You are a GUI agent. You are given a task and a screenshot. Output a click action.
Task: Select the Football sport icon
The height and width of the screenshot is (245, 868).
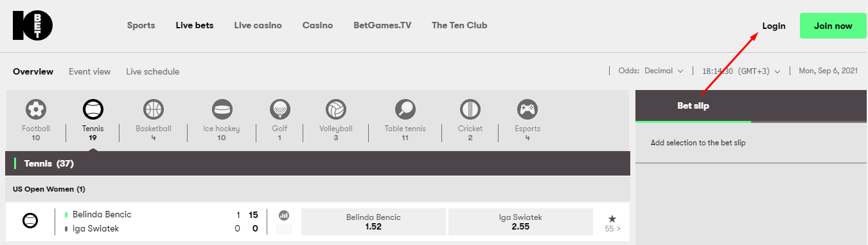36,109
